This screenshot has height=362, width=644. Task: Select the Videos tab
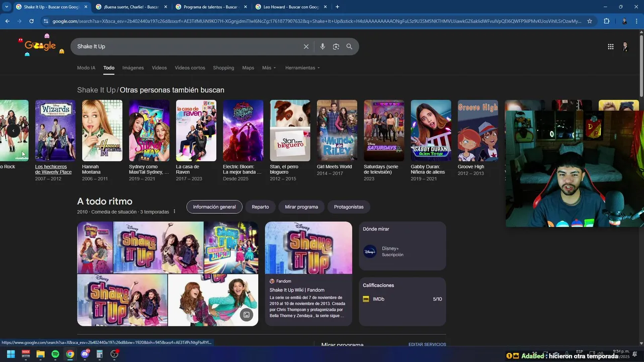(x=159, y=68)
